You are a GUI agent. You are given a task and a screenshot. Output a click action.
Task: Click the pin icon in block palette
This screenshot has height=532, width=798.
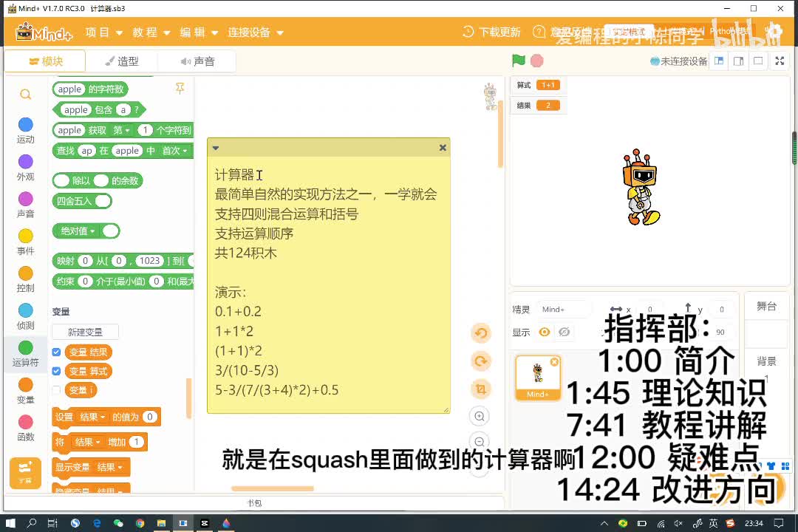(180, 88)
